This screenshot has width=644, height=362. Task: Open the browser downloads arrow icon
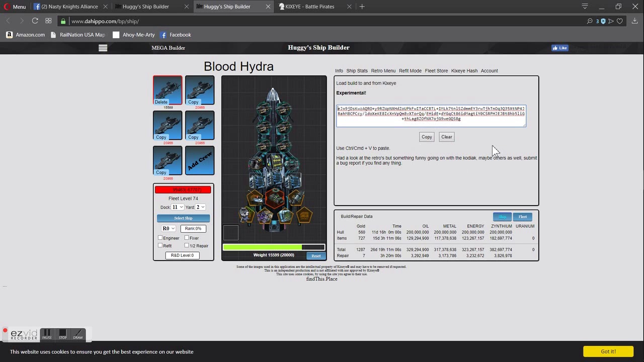point(635,21)
